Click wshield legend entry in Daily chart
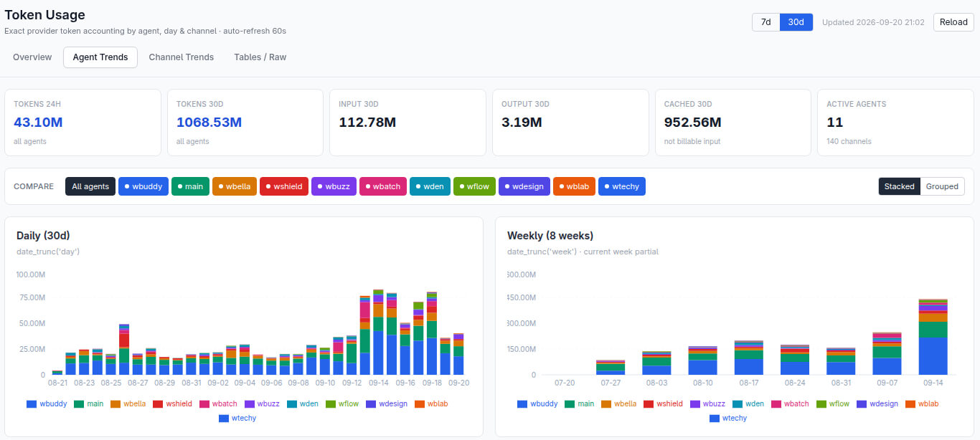This screenshot has height=440, width=980. click(172, 404)
